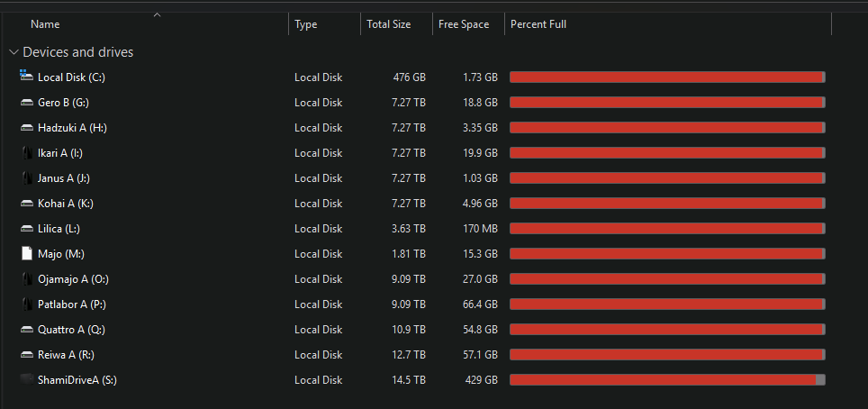This screenshot has height=409, width=868.
Task: Click the Kohai A (K:) drive icon
Action: 27,204
